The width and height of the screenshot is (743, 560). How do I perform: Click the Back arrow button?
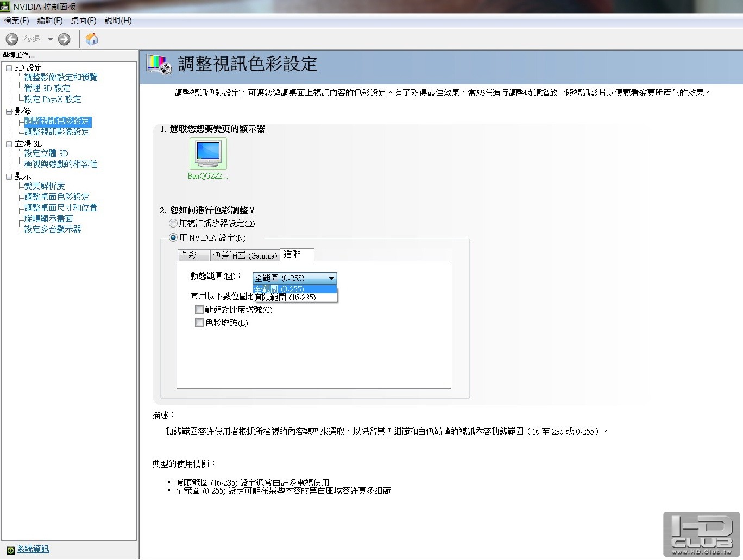pos(12,39)
